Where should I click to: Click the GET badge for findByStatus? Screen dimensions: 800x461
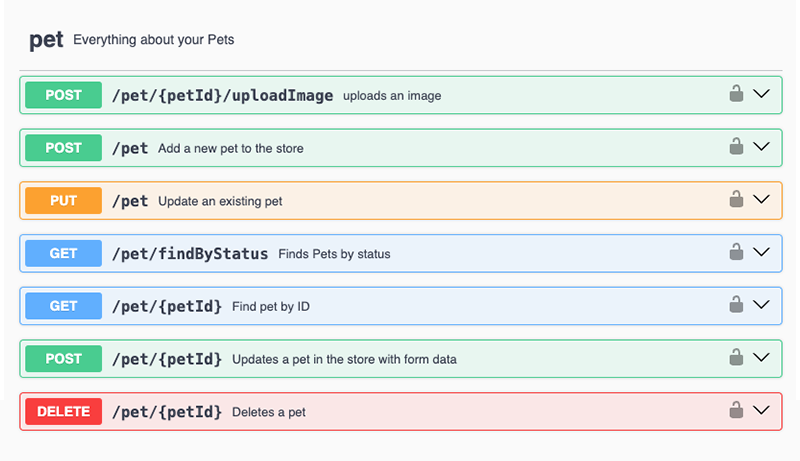point(63,253)
